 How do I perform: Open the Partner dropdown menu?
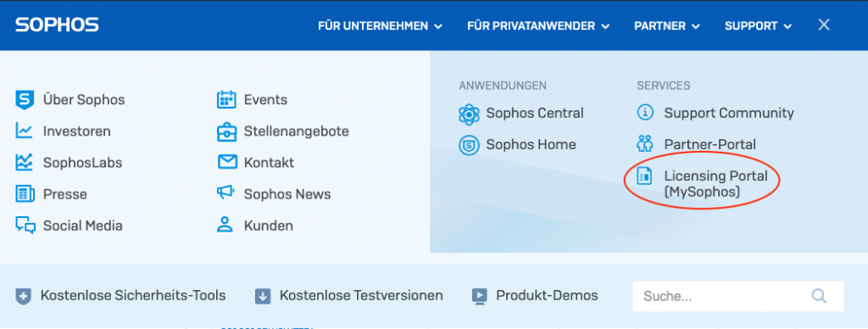[667, 26]
